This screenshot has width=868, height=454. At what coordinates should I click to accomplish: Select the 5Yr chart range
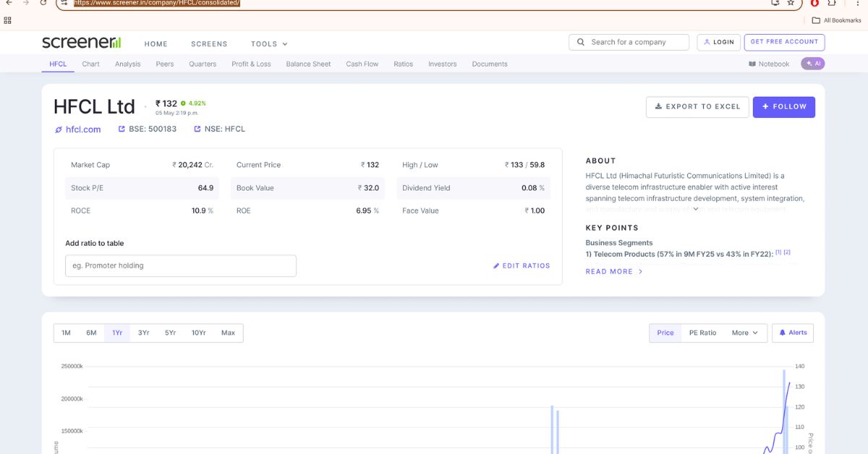(x=170, y=333)
